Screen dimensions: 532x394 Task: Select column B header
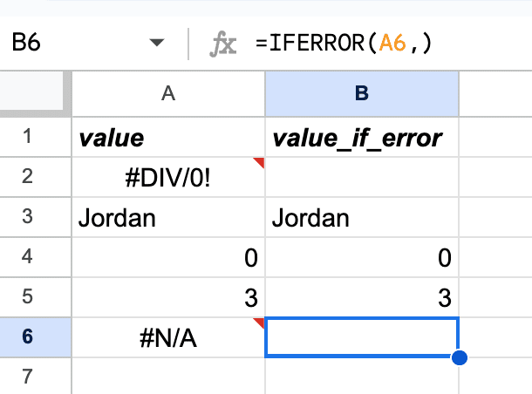tap(362, 93)
